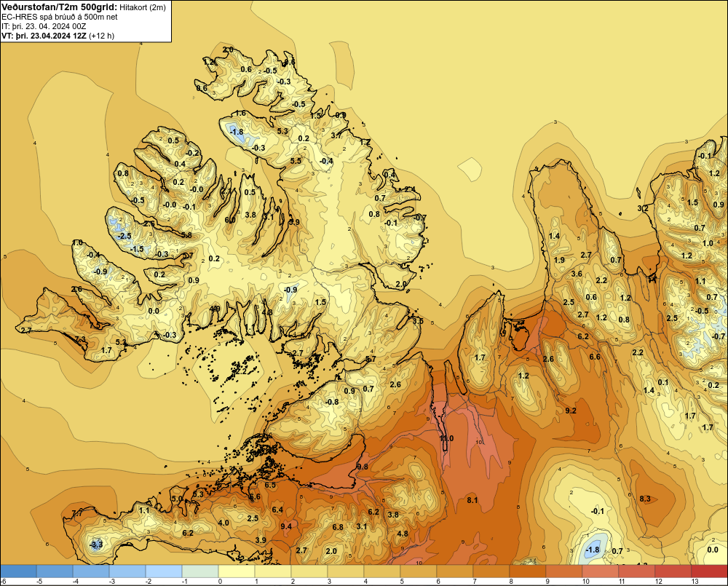
Task: Click the 5.5 temperature value
Action: click(296, 161)
